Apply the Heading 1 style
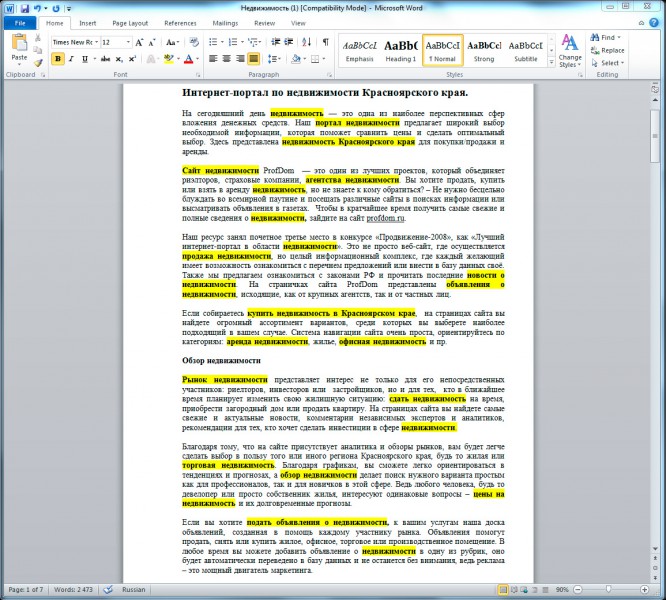 coord(401,51)
